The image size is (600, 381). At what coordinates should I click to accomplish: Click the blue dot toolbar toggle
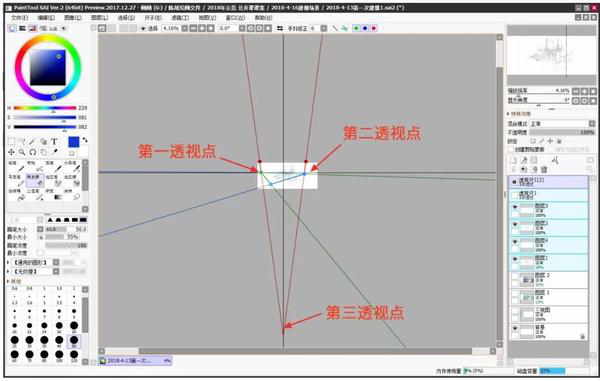[365, 28]
